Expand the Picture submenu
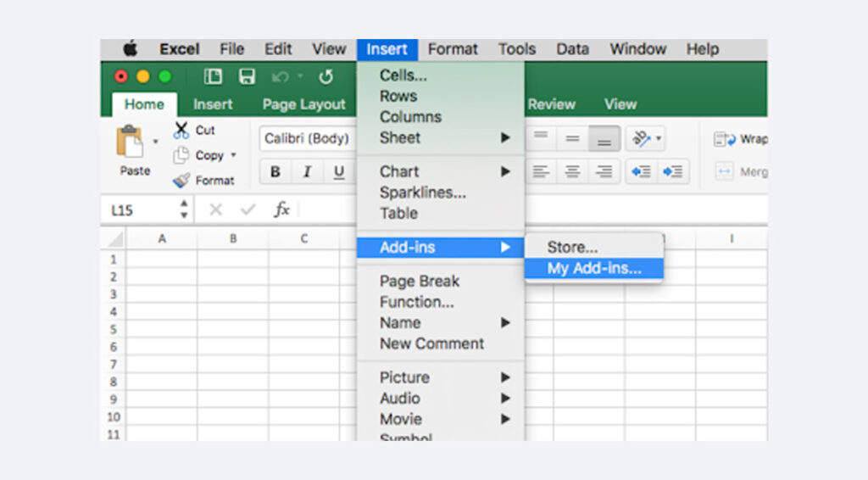The width and height of the screenshot is (868, 480). tap(441, 377)
